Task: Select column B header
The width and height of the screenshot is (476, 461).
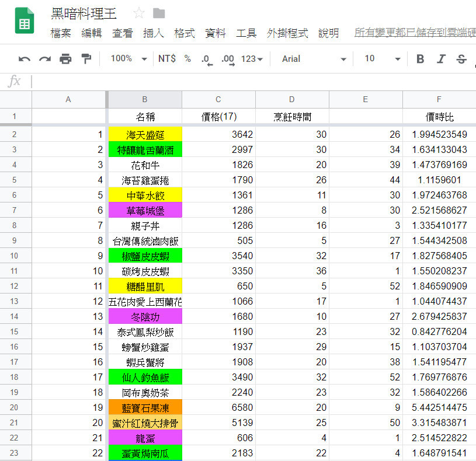Action: point(145,99)
